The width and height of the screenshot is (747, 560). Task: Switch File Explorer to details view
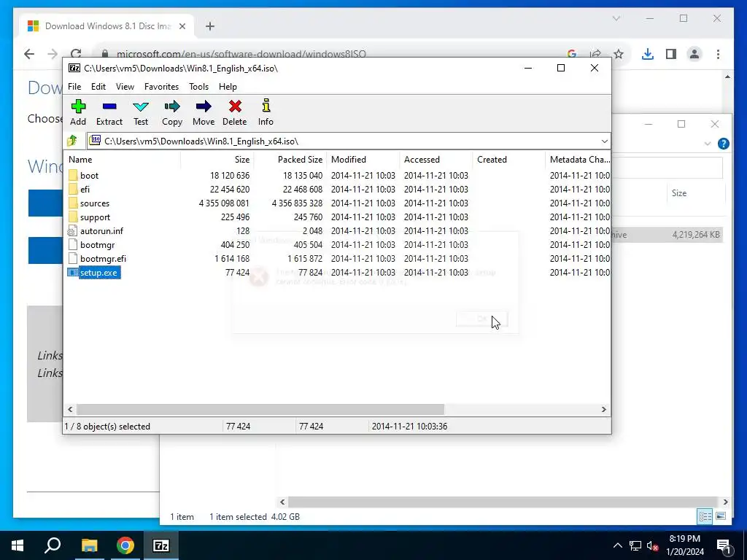click(705, 516)
